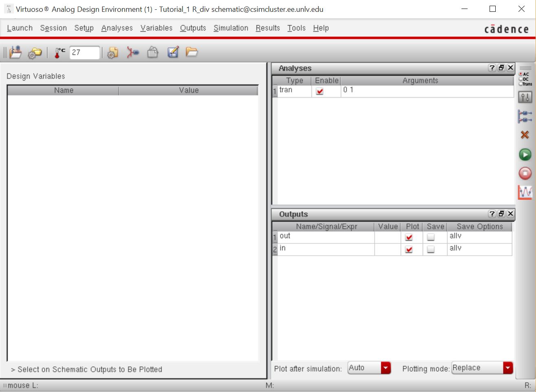Click the Save Options column header

[x=479, y=227]
